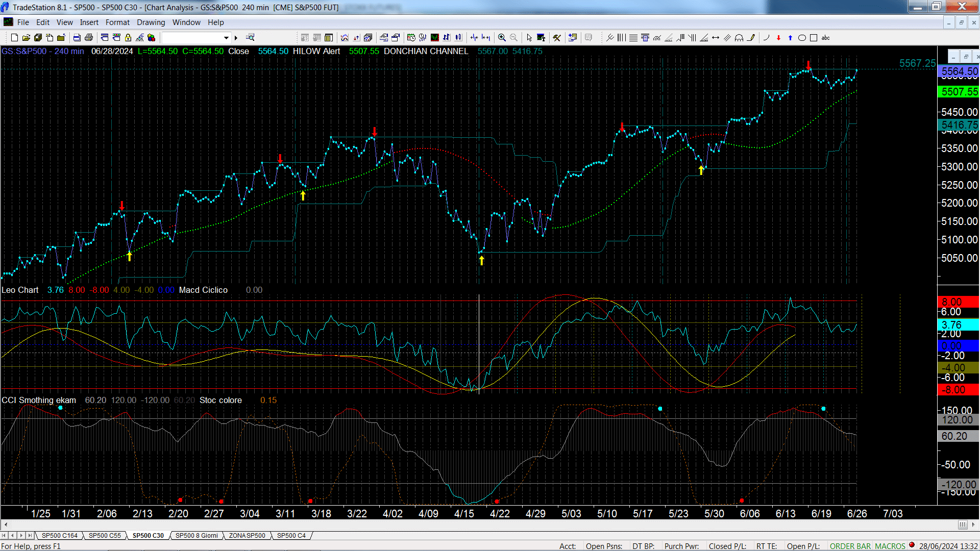Click the horizontal scrollbar right arrow
The image size is (980, 551).
(974, 524)
